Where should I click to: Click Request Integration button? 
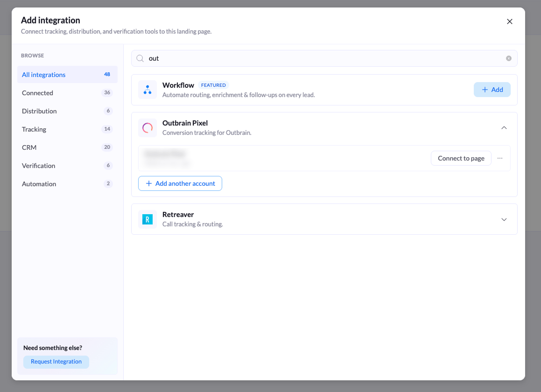coord(56,362)
